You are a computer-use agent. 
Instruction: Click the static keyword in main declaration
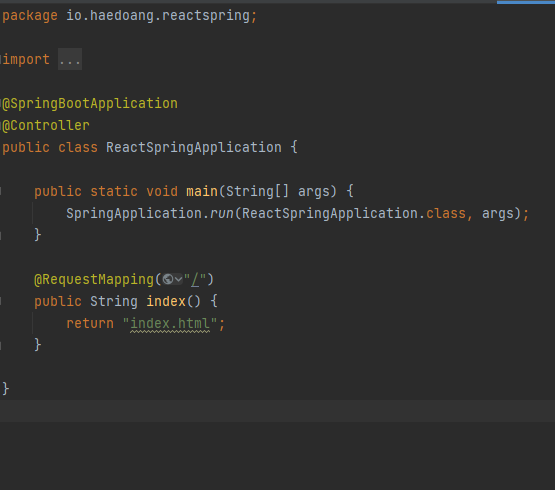pos(114,192)
